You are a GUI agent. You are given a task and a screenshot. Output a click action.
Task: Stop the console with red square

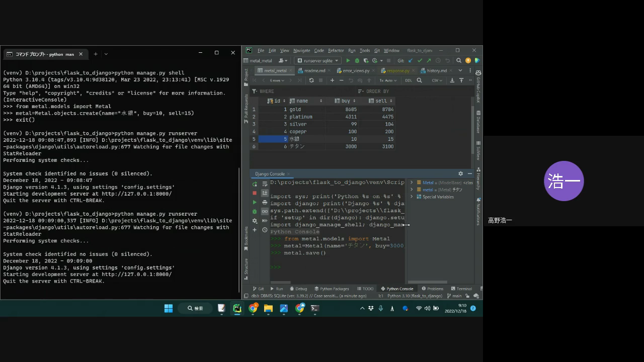coord(255,193)
